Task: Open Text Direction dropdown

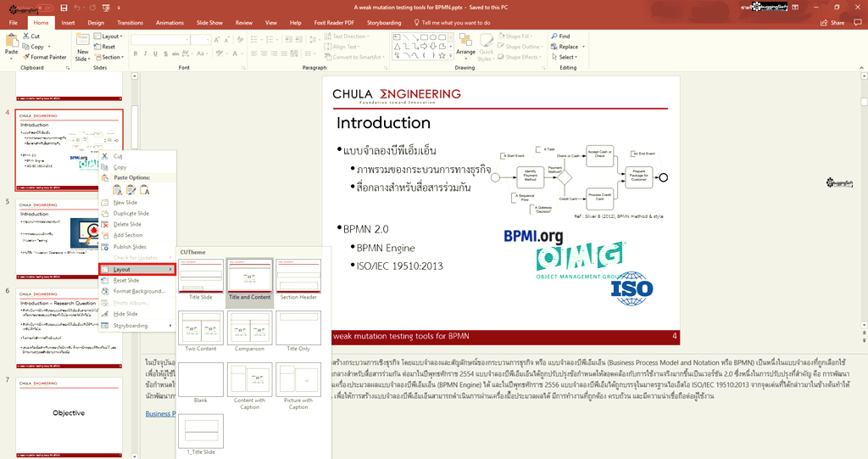Action: pos(347,36)
